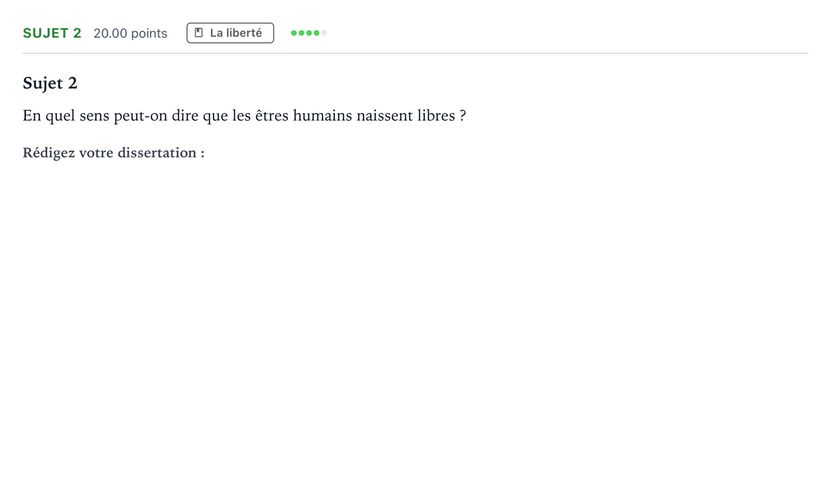Click the word humains in the question
Screen dimensions: 831x504
(323, 115)
